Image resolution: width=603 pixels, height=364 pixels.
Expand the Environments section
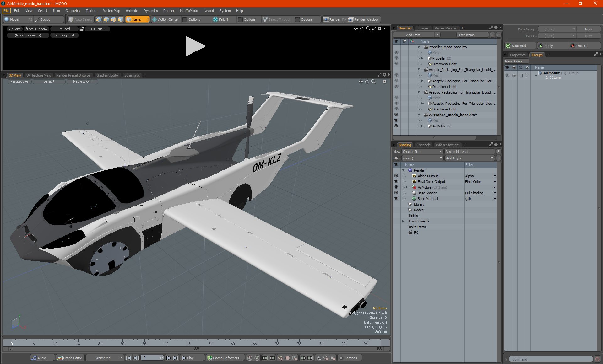(x=403, y=221)
